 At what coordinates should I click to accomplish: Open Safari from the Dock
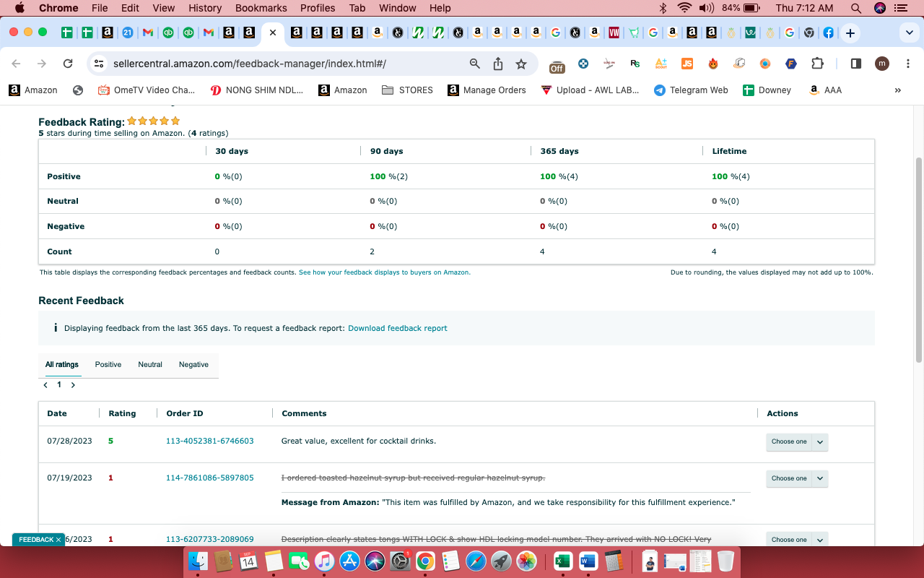click(x=476, y=561)
